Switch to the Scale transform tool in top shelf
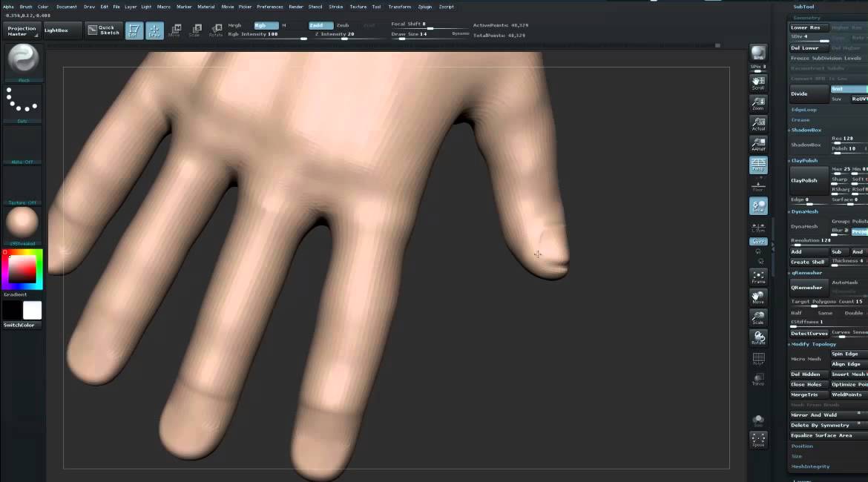This screenshot has width=868, height=482. click(x=195, y=30)
